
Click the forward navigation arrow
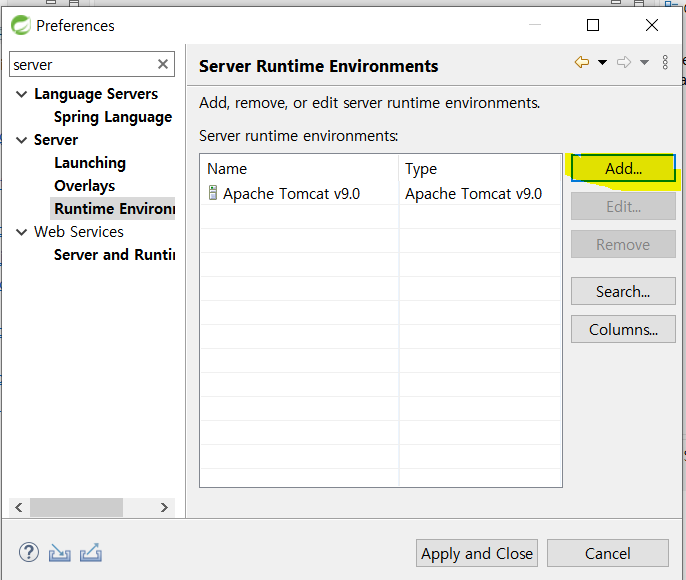pos(624,62)
